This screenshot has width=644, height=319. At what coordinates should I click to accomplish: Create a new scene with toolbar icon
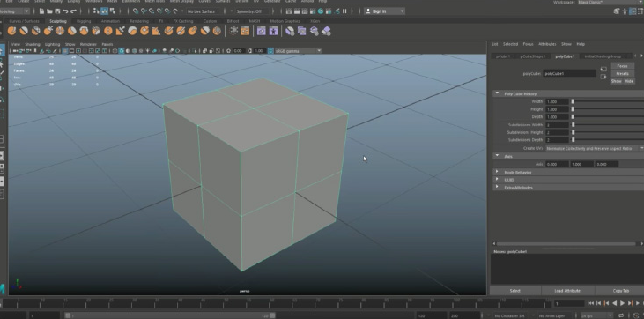pyautogui.click(x=42, y=11)
